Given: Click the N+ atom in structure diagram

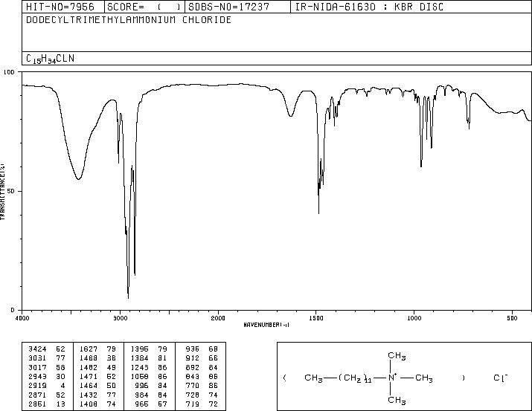Looking at the screenshot, I should [392, 377].
